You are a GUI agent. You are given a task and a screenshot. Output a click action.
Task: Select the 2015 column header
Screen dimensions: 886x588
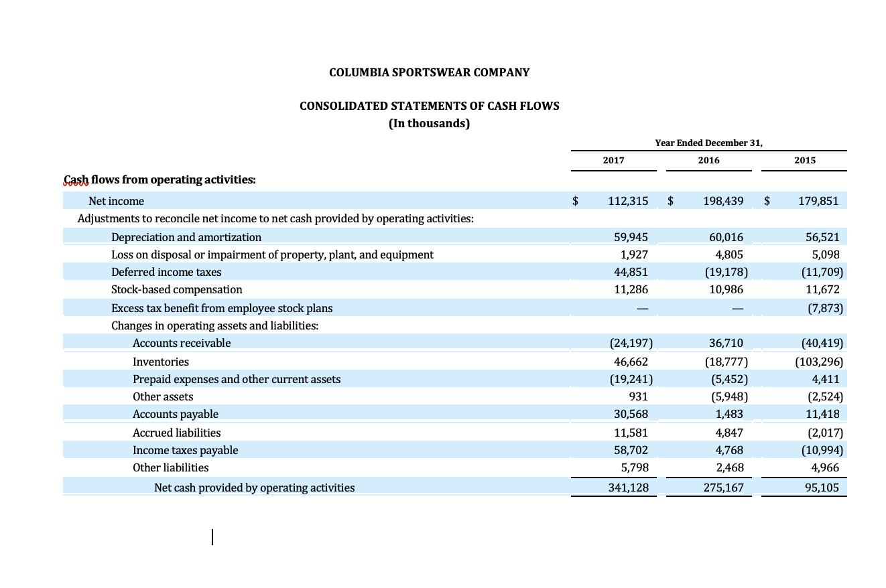pos(804,160)
